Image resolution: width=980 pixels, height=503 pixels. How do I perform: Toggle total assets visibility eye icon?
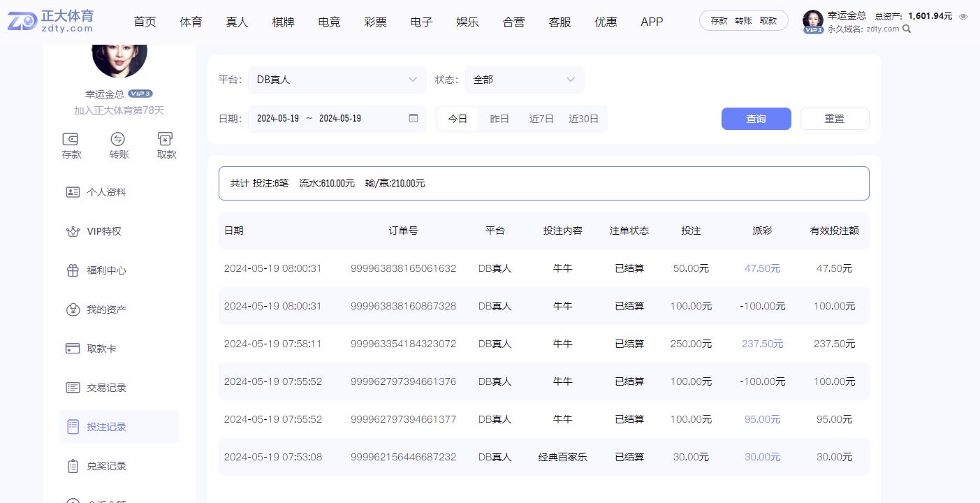963,16
